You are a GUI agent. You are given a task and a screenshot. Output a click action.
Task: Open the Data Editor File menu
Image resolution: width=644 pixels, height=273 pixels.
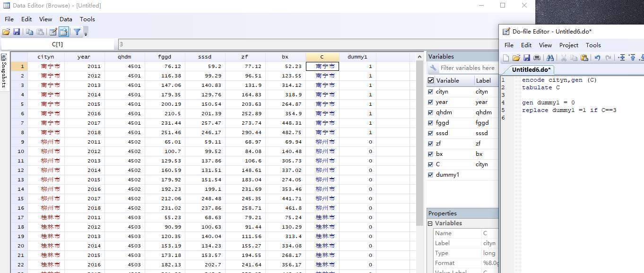coord(9,19)
